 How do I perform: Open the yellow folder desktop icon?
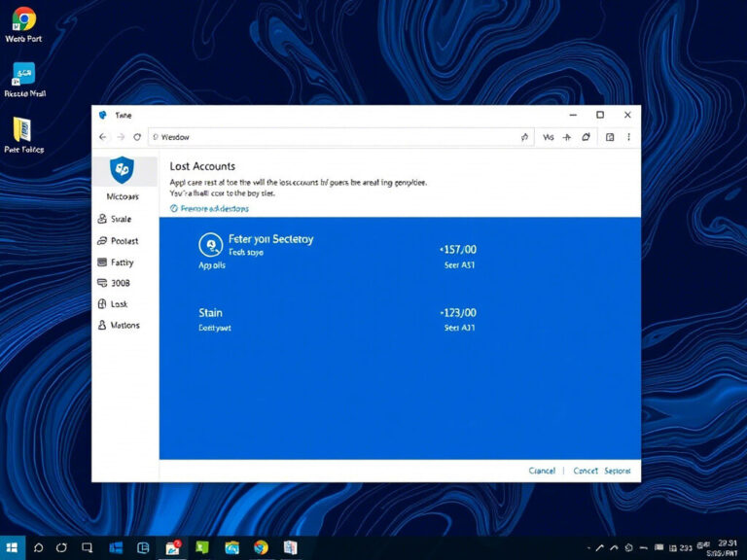click(22, 129)
